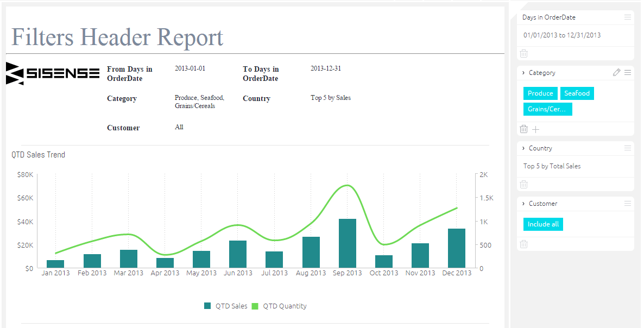
Task: Toggle QTD Quantity legend series
Action: click(279, 306)
